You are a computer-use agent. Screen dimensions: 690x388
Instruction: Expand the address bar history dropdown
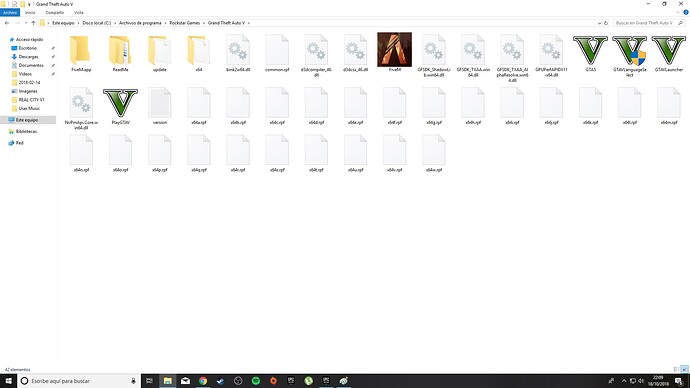(x=599, y=23)
